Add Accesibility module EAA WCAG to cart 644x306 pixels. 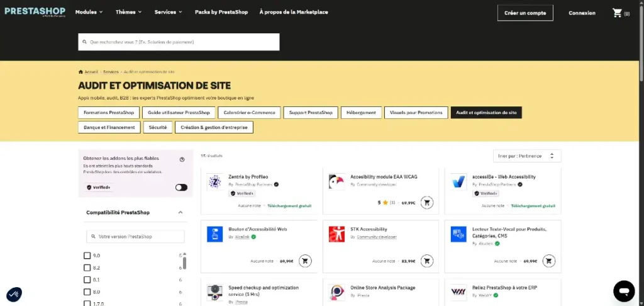pyautogui.click(x=427, y=202)
